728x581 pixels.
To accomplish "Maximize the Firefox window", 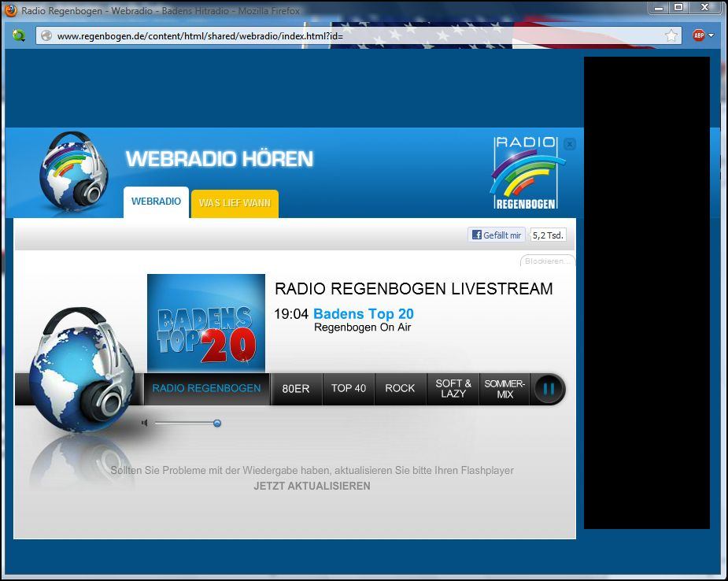I will click(678, 7).
